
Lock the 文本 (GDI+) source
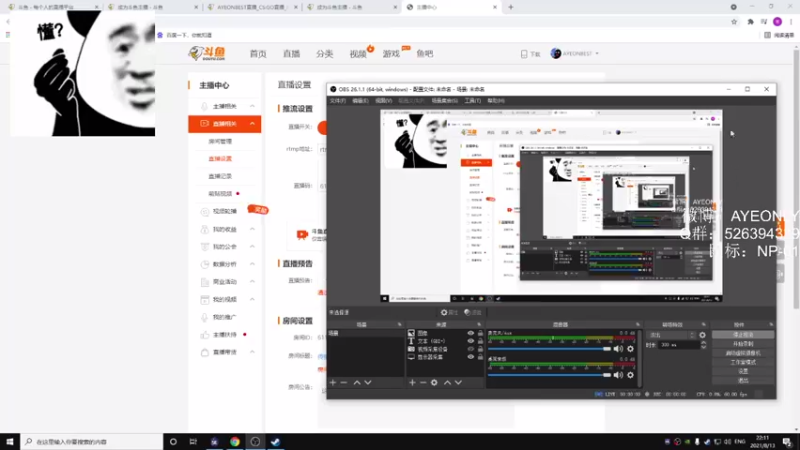click(480, 341)
